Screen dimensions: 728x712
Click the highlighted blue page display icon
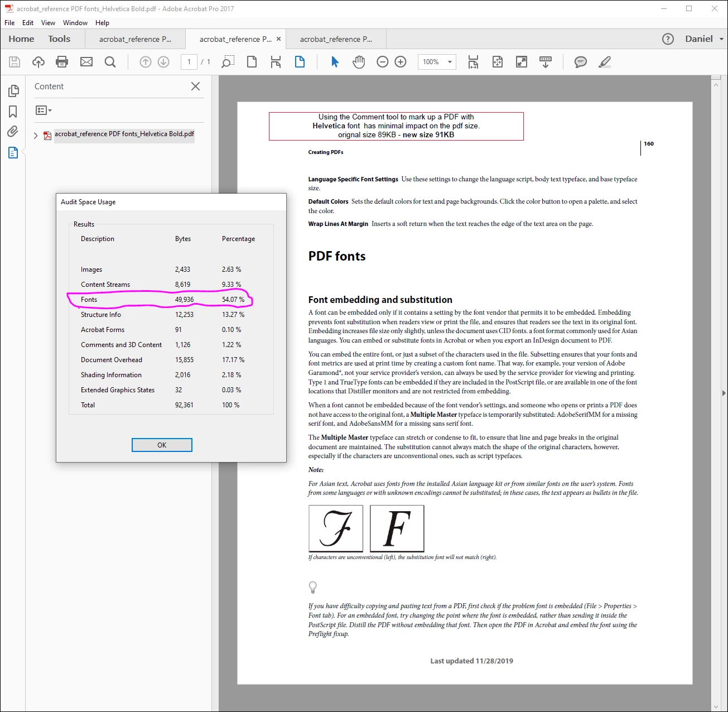300,62
